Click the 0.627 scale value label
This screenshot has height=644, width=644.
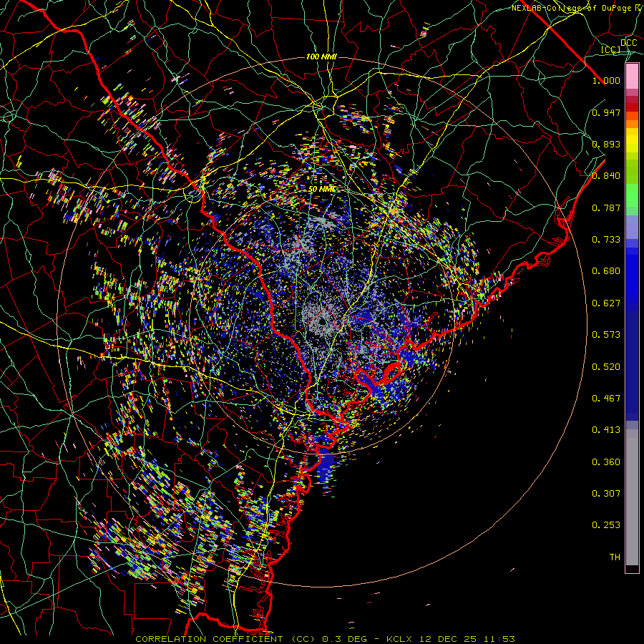pos(606,303)
